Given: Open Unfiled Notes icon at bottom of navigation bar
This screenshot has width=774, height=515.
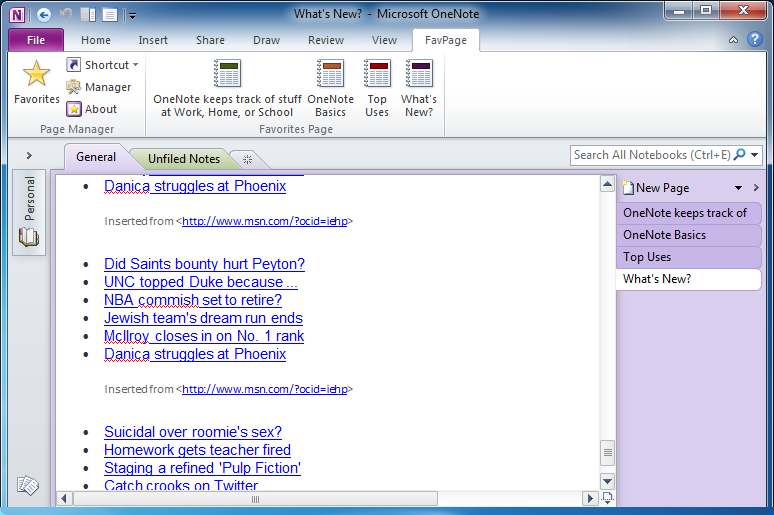Looking at the screenshot, I should pyautogui.click(x=28, y=485).
